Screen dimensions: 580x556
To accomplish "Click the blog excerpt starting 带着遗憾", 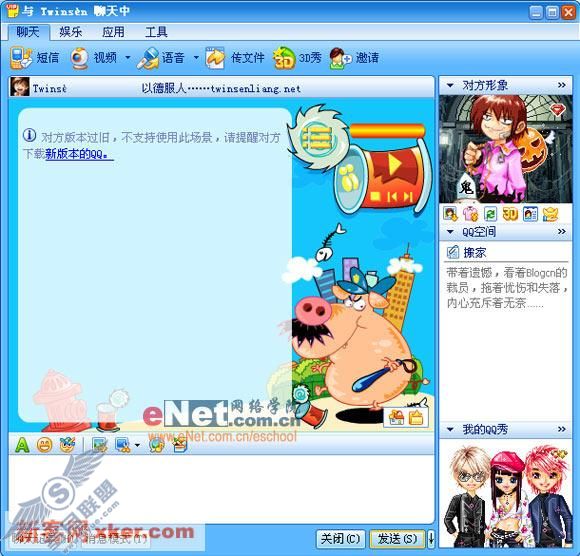I will click(507, 288).
